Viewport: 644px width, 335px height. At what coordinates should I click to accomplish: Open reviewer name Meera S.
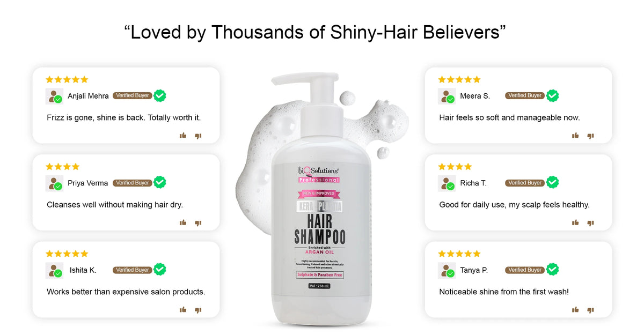[475, 96]
